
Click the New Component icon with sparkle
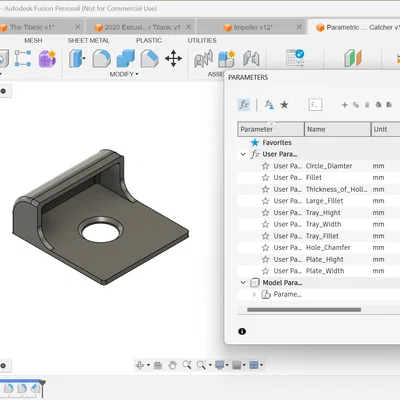[x=227, y=59]
